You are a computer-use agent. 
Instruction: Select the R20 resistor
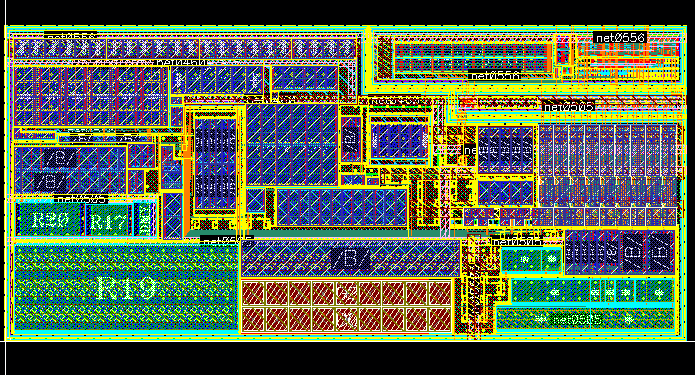[x=50, y=219]
